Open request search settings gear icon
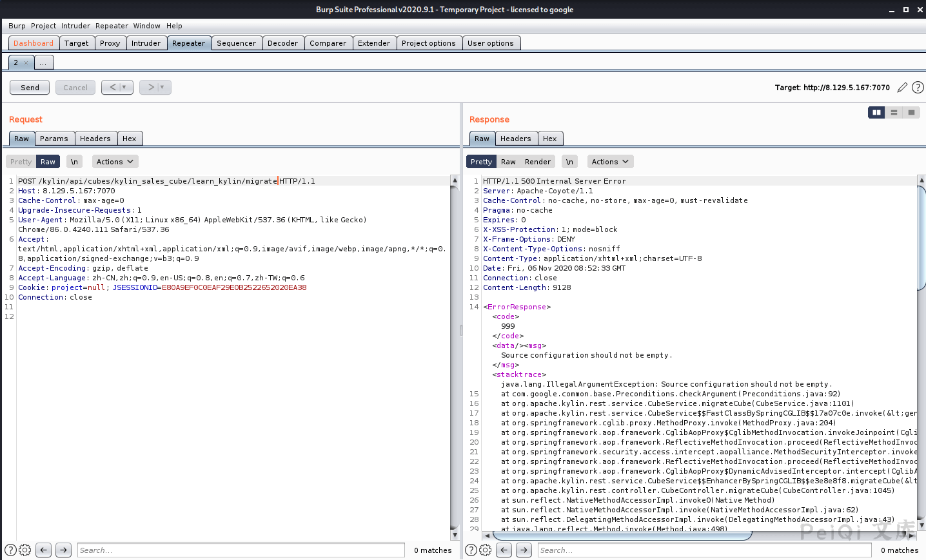This screenshot has width=926, height=560. click(25, 550)
